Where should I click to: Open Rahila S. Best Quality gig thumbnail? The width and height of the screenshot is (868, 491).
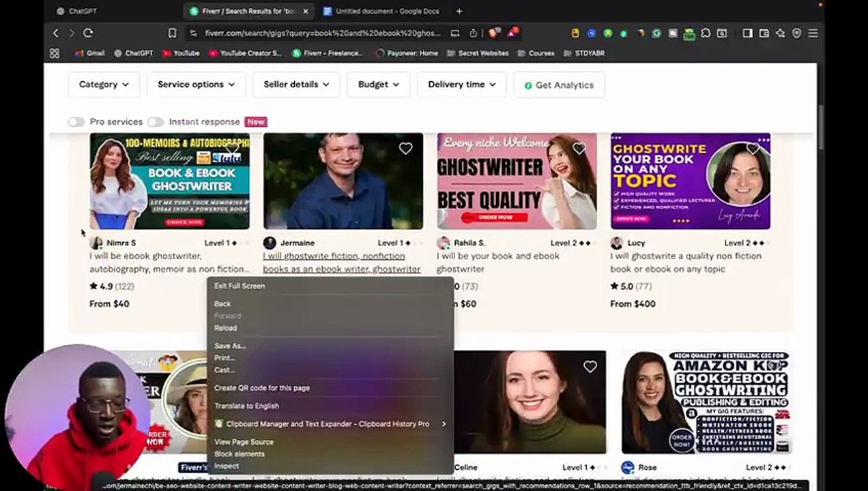[x=517, y=181]
